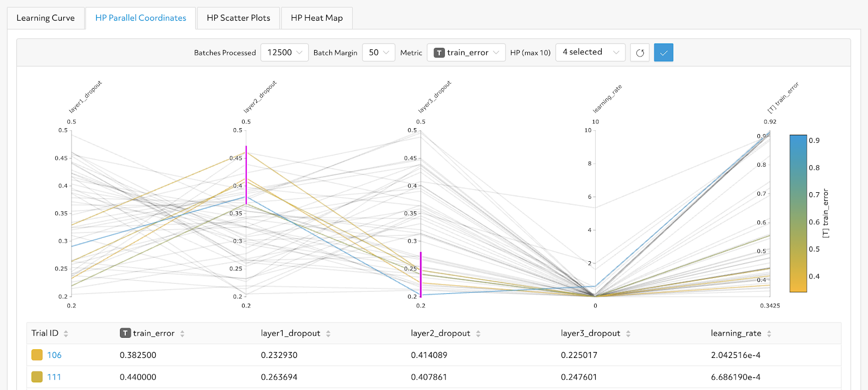Click train_error value 0.382500
The height and width of the screenshot is (390, 868).
(x=138, y=355)
